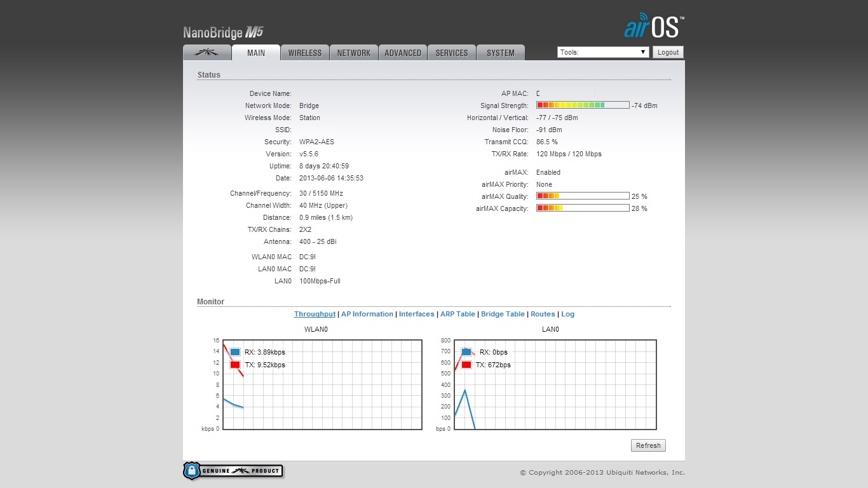This screenshot has width=868, height=488.
Task: Click the airOS logo
Action: (x=654, y=26)
